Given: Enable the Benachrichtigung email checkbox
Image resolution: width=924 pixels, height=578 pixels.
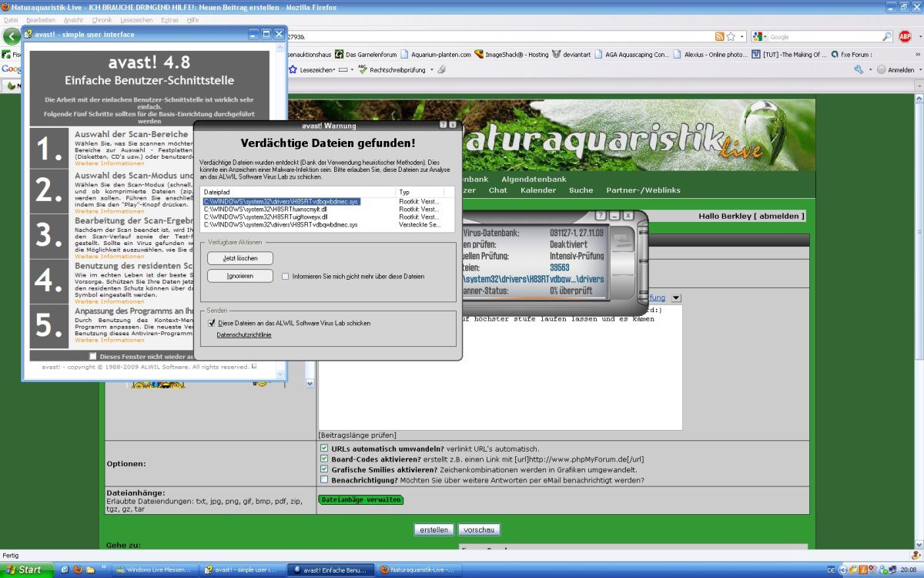Looking at the screenshot, I should 324,479.
